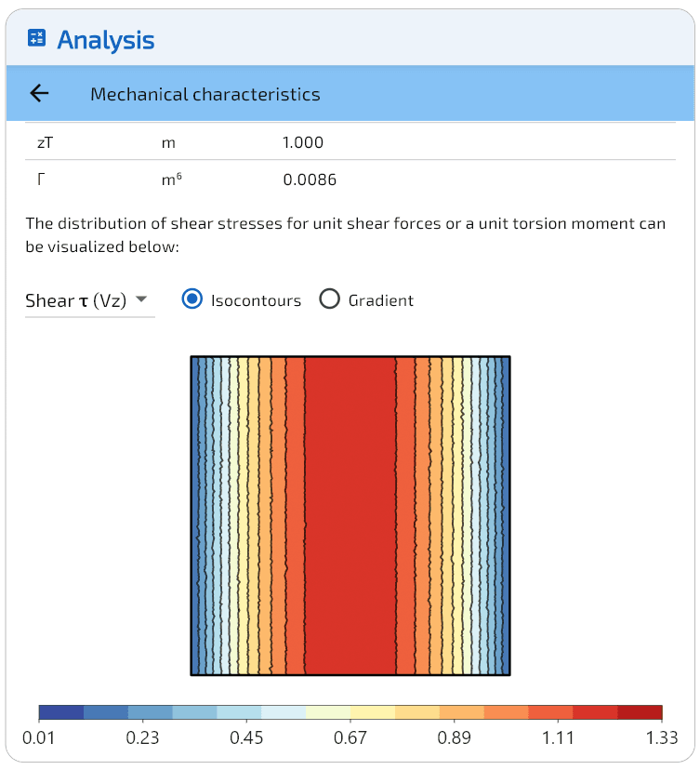700x770 pixels.
Task: Select the Γ value 0.0086
Action: (x=310, y=179)
